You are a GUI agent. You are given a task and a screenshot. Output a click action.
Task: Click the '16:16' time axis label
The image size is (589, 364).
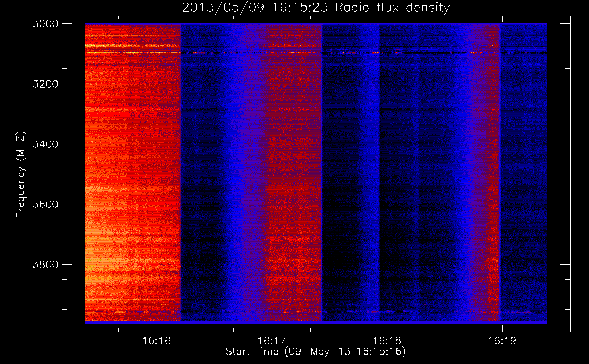157,341
